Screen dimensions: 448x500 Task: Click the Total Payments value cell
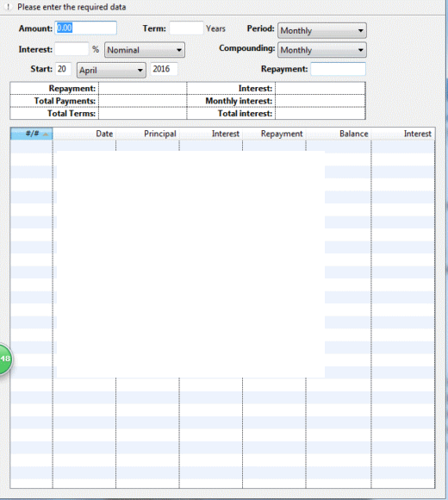(x=143, y=101)
